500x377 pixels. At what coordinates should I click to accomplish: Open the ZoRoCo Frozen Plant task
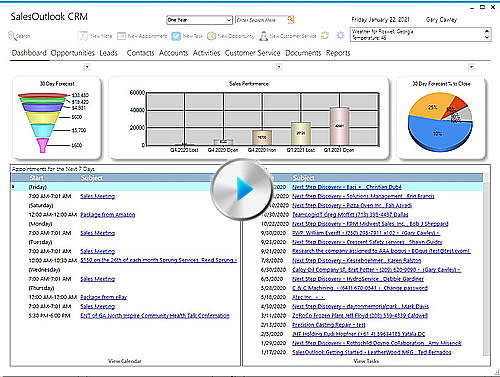pos(360,315)
